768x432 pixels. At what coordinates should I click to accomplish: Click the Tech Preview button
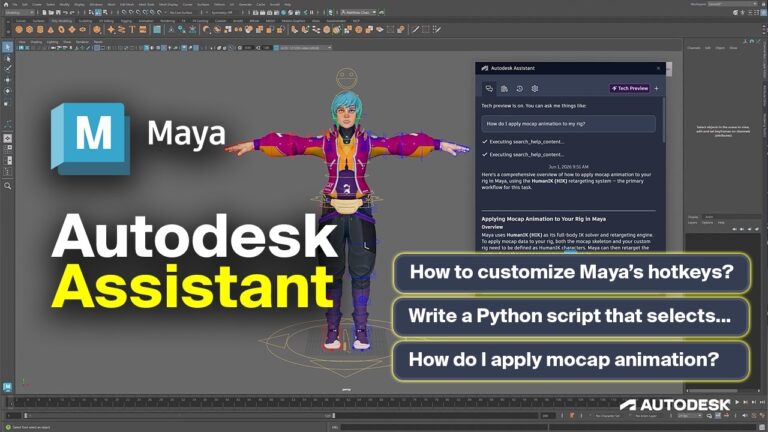[630, 88]
